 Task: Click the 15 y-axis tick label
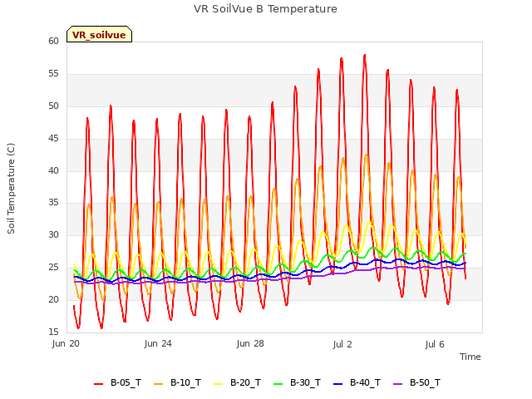53,332
